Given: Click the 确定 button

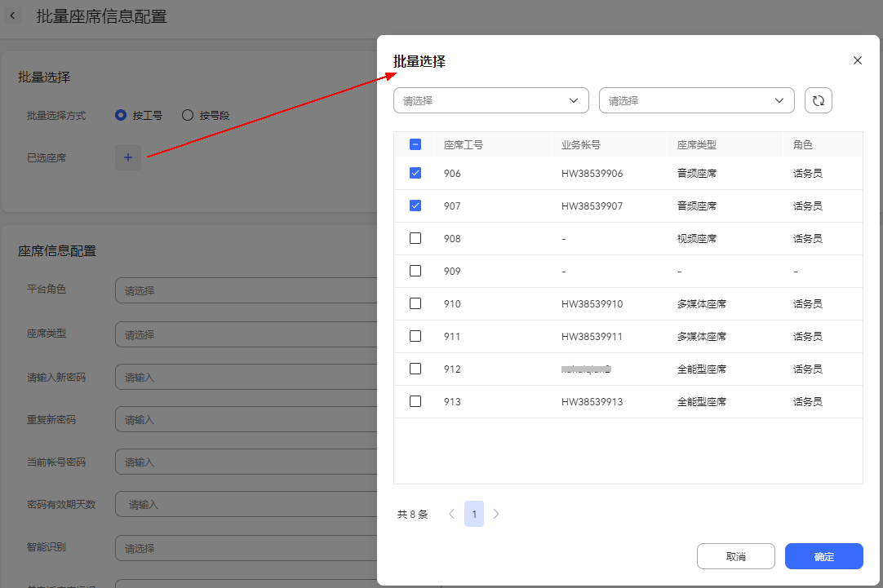Looking at the screenshot, I should [x=823, y=556].
